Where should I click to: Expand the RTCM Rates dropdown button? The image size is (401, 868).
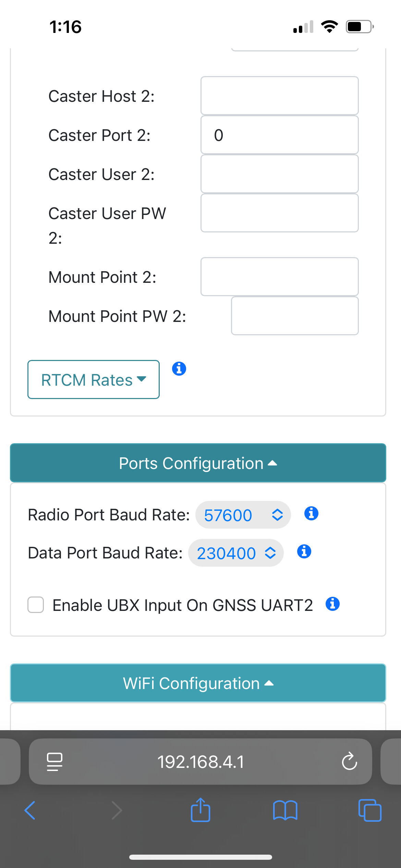pos(94,379)
